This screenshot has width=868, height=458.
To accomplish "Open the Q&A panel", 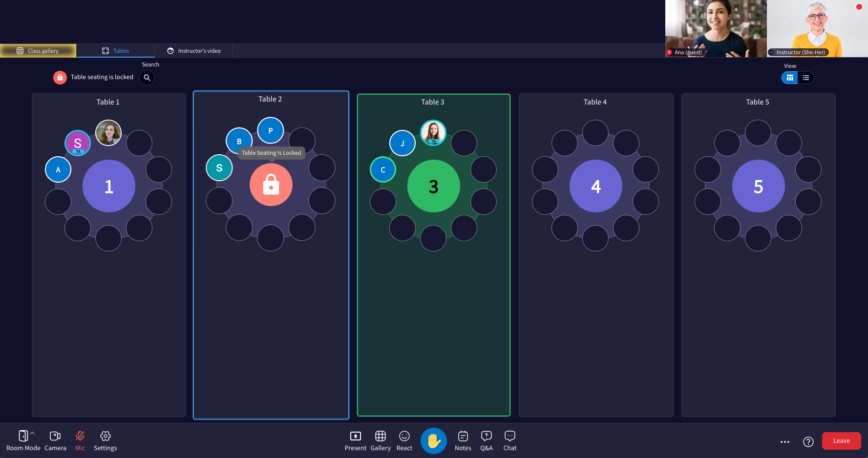I will 486,440.
